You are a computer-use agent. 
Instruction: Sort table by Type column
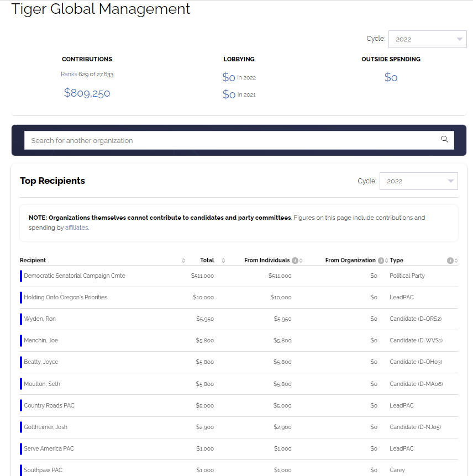[x=456, y=261]
